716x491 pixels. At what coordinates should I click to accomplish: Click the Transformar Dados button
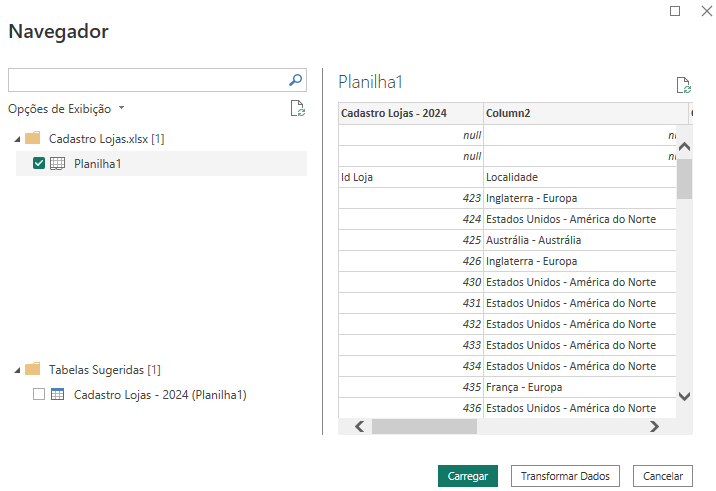click(565, 476)
